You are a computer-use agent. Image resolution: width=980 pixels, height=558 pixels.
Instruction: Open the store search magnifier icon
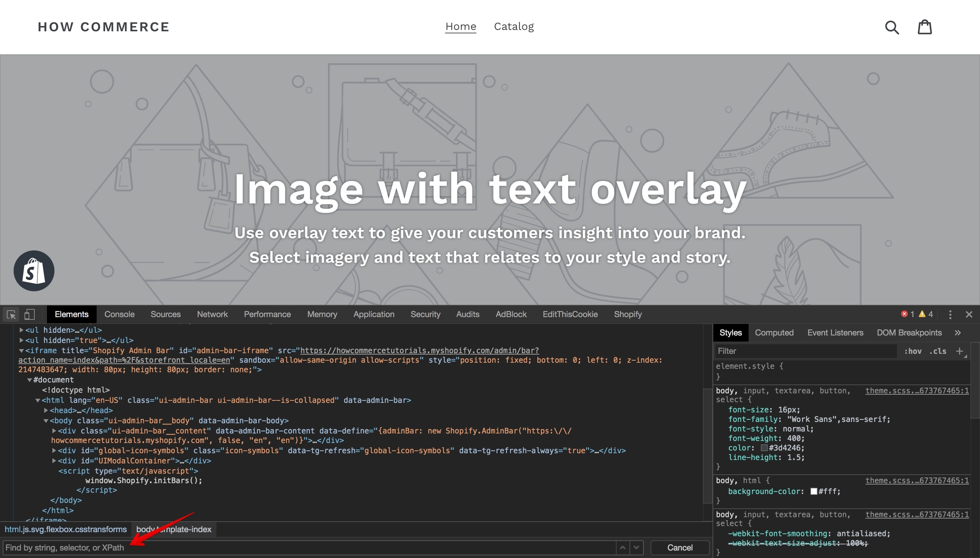(x=892, y=27)
